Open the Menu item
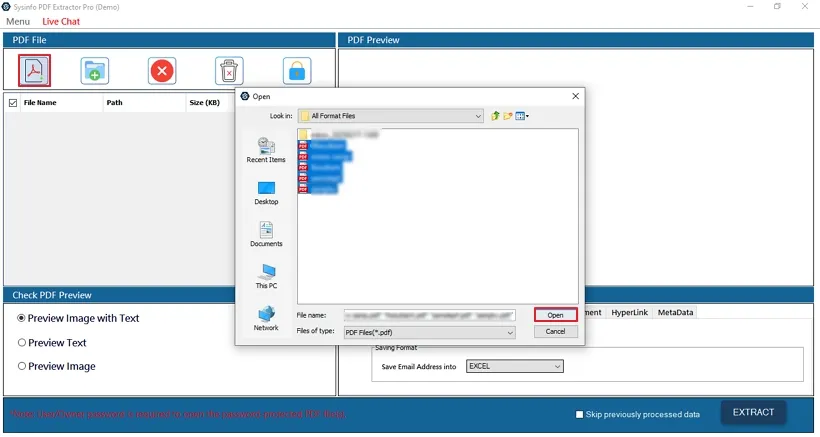Screen dimensions: 820x437 coord(18,21)
